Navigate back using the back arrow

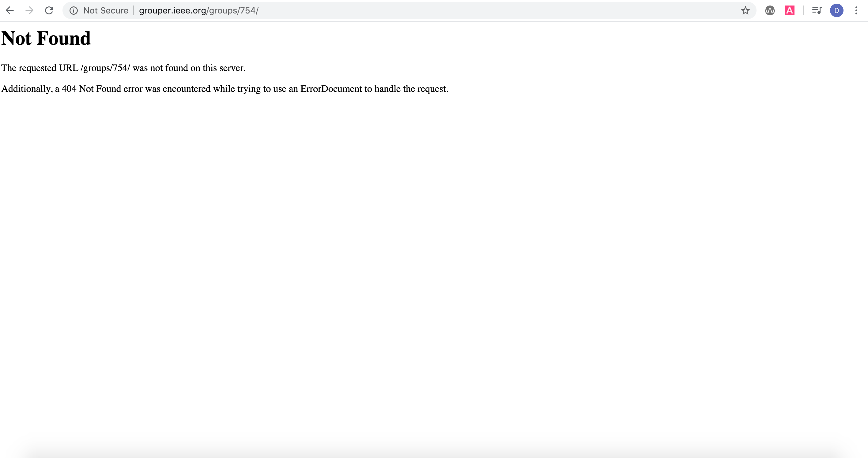point(10,10)
